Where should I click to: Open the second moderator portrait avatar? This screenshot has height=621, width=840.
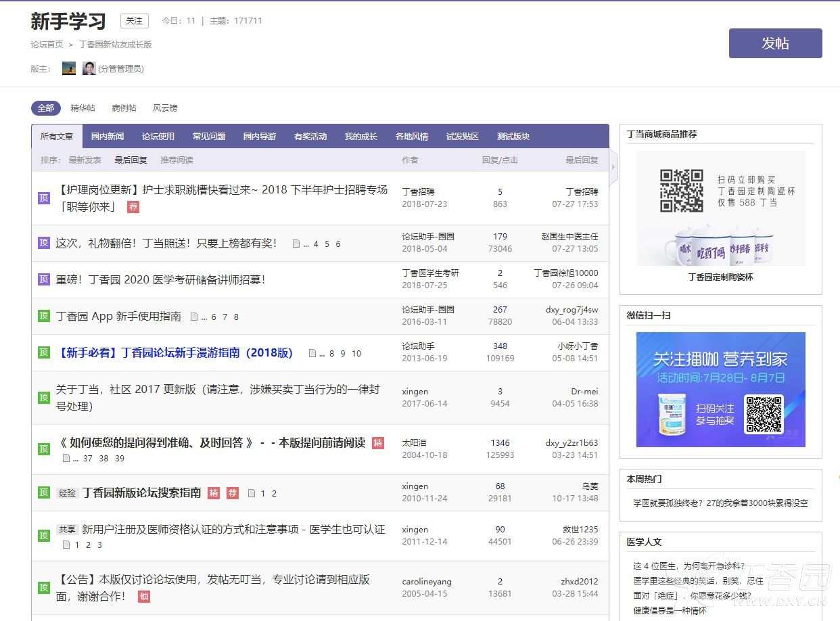[89, 68]
